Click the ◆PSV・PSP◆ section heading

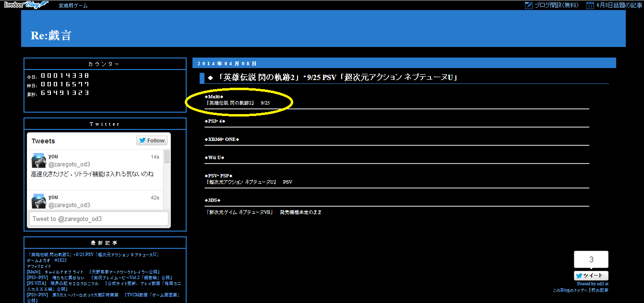pos(218,176)
